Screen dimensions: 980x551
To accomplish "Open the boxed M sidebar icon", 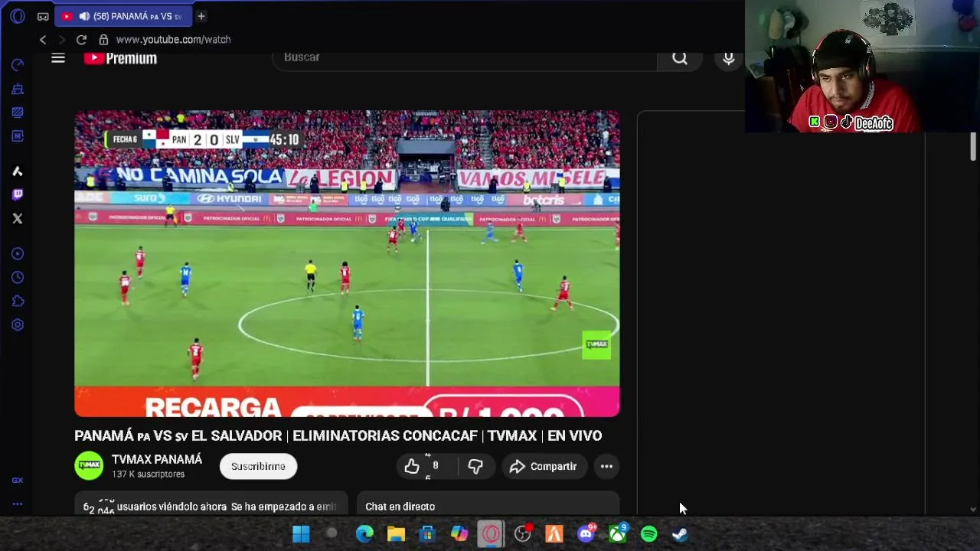I will [18, 135].
